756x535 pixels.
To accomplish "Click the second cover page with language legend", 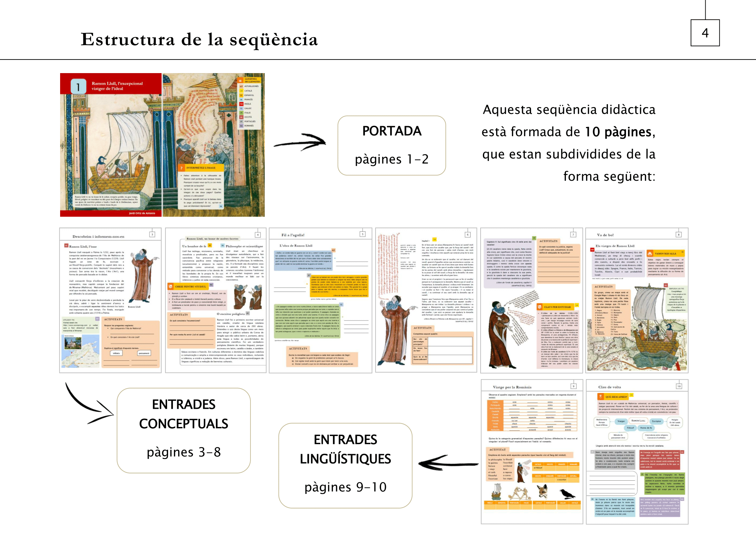I will [214, 145].
